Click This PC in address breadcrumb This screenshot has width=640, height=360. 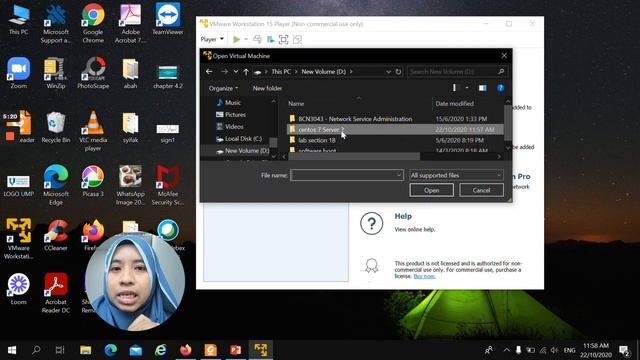coord(281,72)
